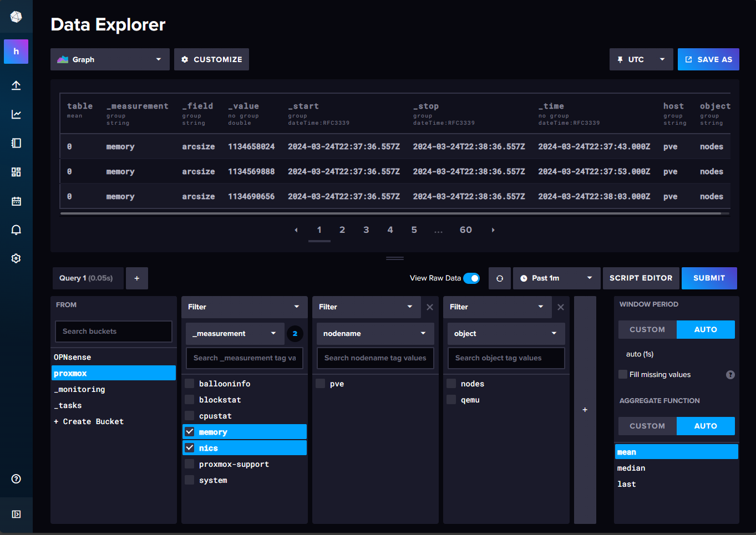Check the blockstat measurement
The height and width of the screenshot is (535, 756).
pyautogui.click(x=190, y=400)
